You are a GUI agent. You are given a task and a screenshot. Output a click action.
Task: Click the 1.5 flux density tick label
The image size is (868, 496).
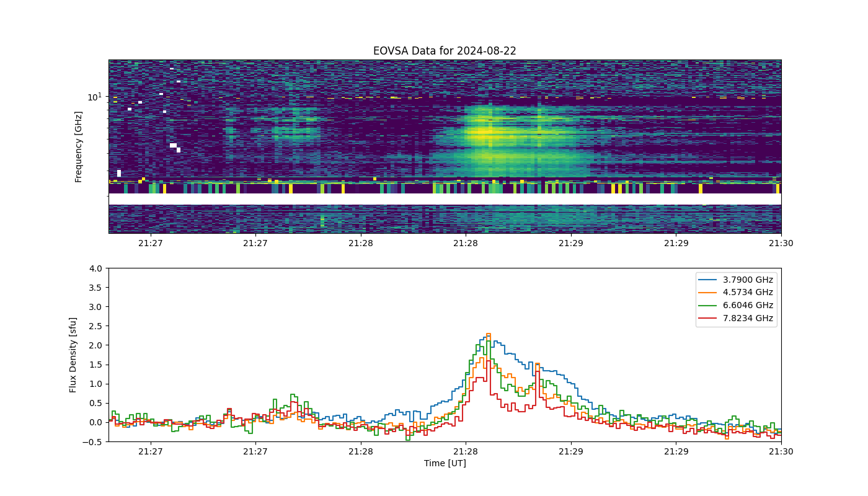[x=95, y=365]
